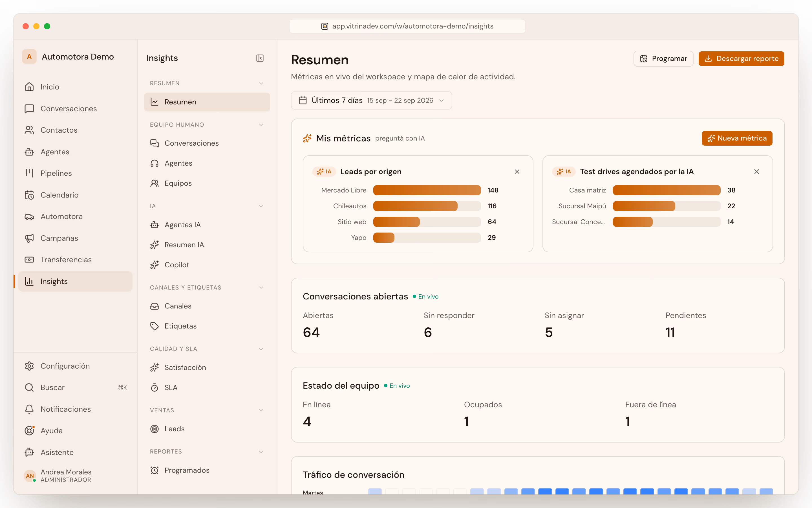
Task: Click Resumen IA sparkle icon
Action: [154, 245]
